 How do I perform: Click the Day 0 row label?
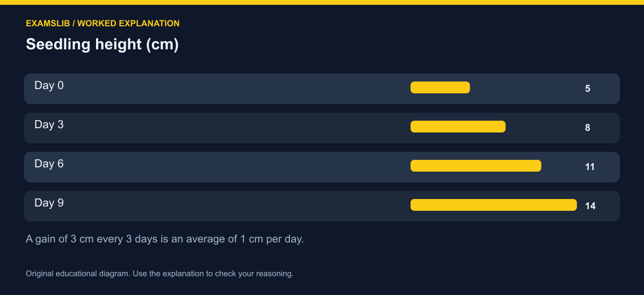point(49,85)
